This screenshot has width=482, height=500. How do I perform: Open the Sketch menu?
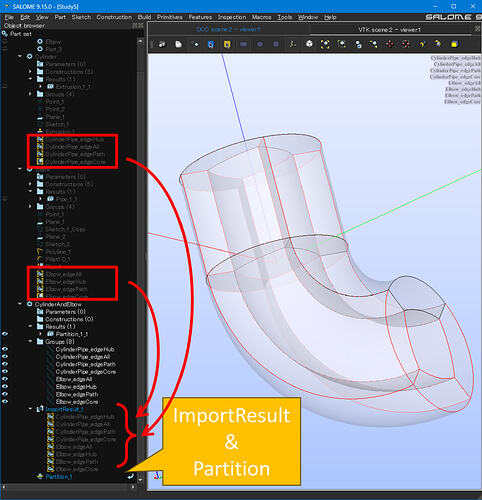(x=81, y=17)
